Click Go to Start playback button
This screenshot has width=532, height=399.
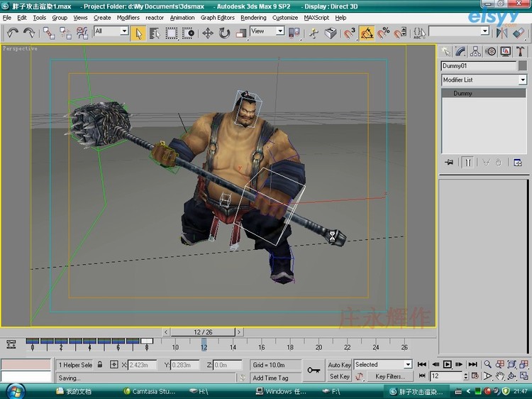[x=422, y=364]
